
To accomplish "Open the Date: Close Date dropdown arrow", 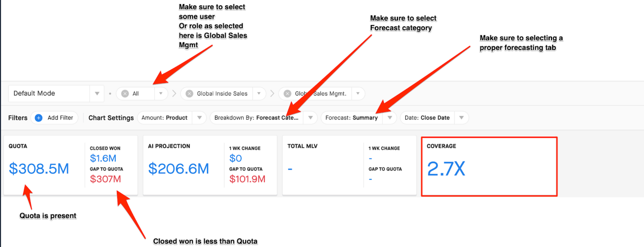I will pyautogui.click(x=462, y=118).
